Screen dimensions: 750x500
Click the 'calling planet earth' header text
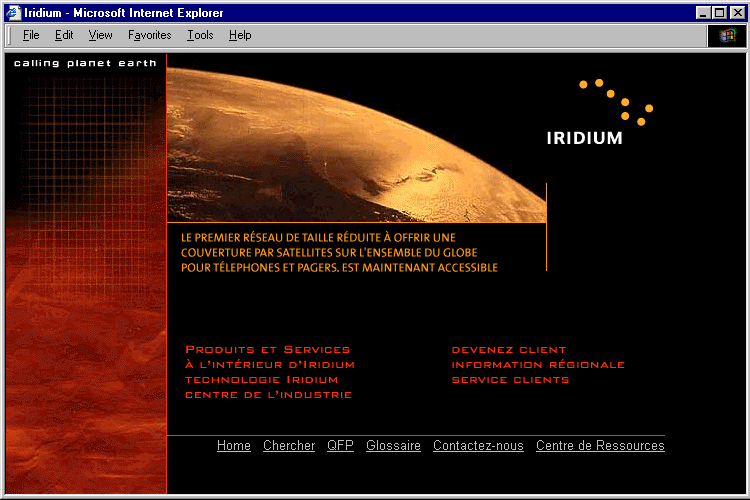click(x=85, y=63)
